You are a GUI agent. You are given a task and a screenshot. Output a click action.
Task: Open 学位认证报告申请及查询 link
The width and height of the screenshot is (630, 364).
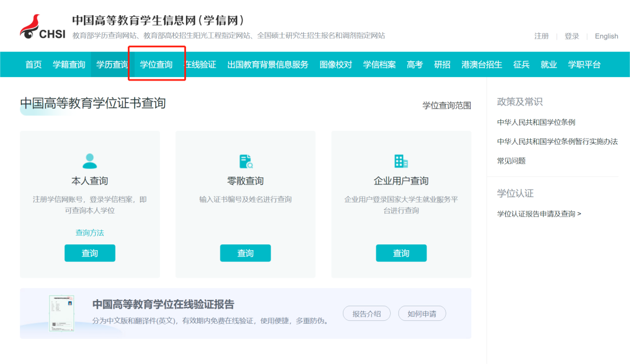point(539,214)
